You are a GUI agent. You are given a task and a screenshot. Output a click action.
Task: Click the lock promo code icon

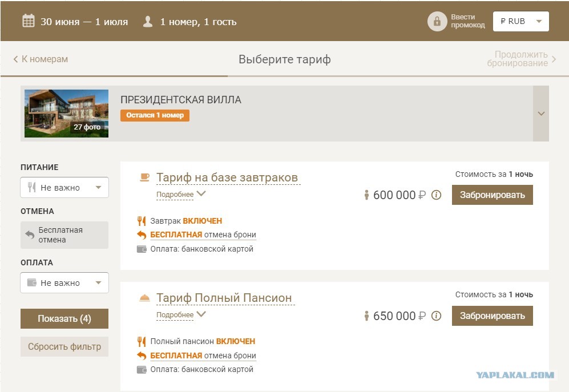pos(437,22)
